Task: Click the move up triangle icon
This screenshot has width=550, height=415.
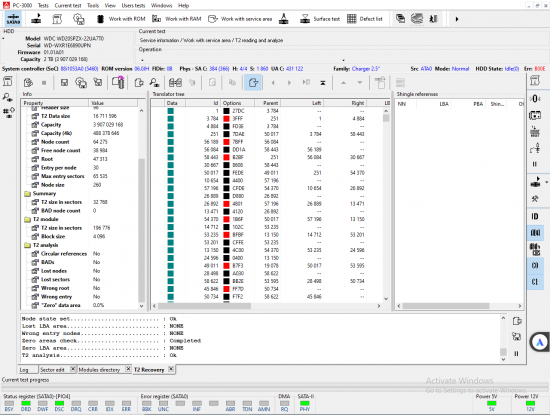Action: (x=343, y=83)
